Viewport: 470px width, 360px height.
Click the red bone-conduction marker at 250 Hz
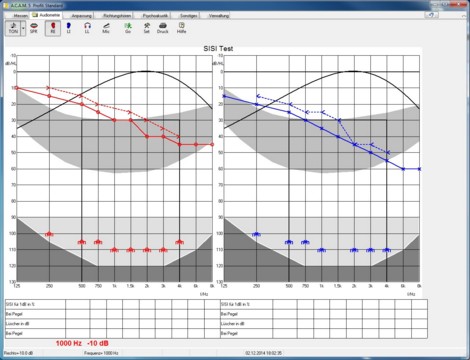point(48,88)
